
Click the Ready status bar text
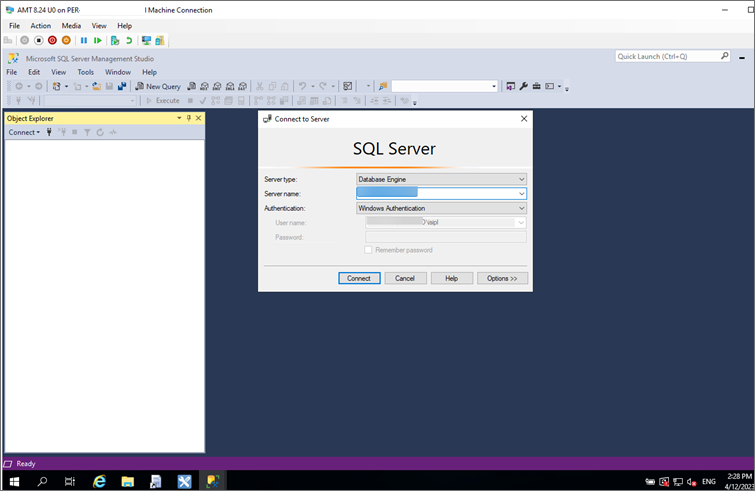(x=26, y=464)
